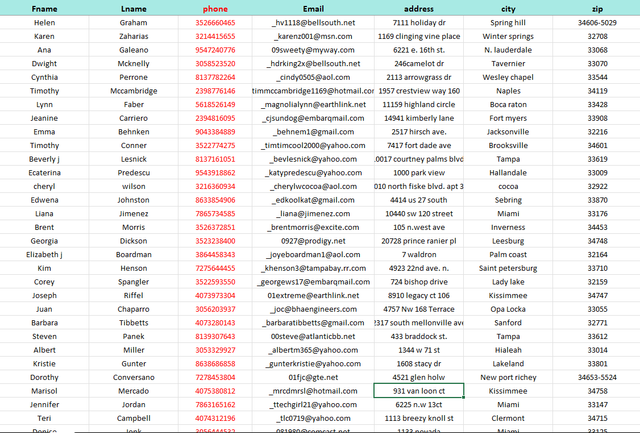Screen dimensions: 640x433
Task: Click last name Morris
Action: (x=133, y=227)
